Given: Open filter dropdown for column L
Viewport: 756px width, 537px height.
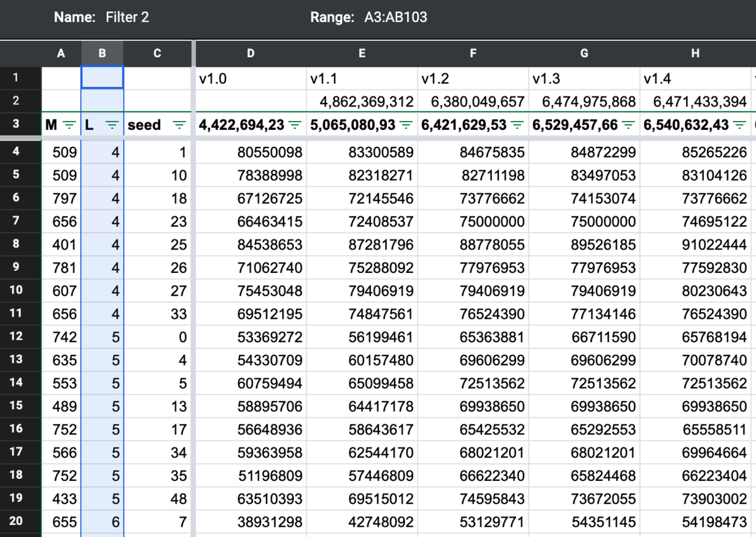Looking at the screenshot, I should 112,125.
